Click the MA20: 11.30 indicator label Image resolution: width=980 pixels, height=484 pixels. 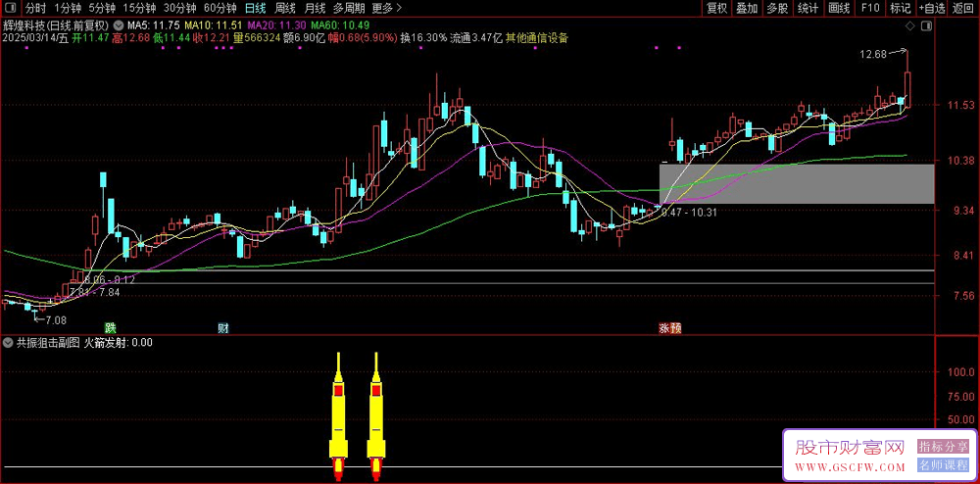277,25
